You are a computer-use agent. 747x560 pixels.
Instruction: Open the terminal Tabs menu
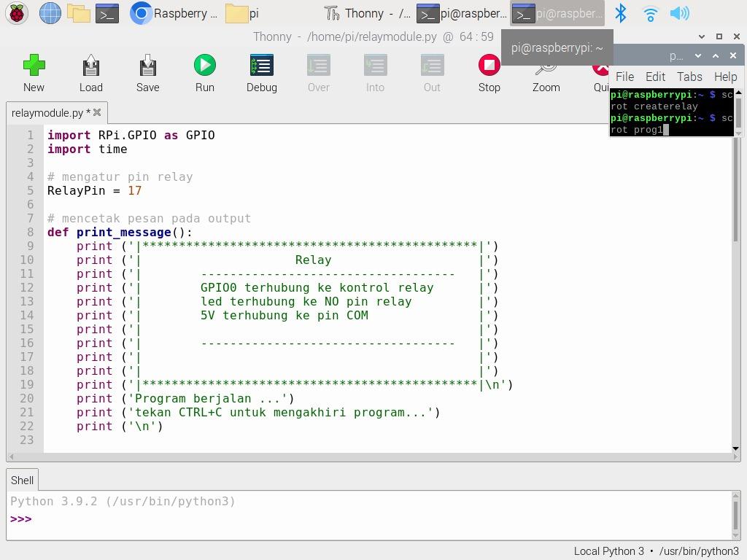(689, 77)
